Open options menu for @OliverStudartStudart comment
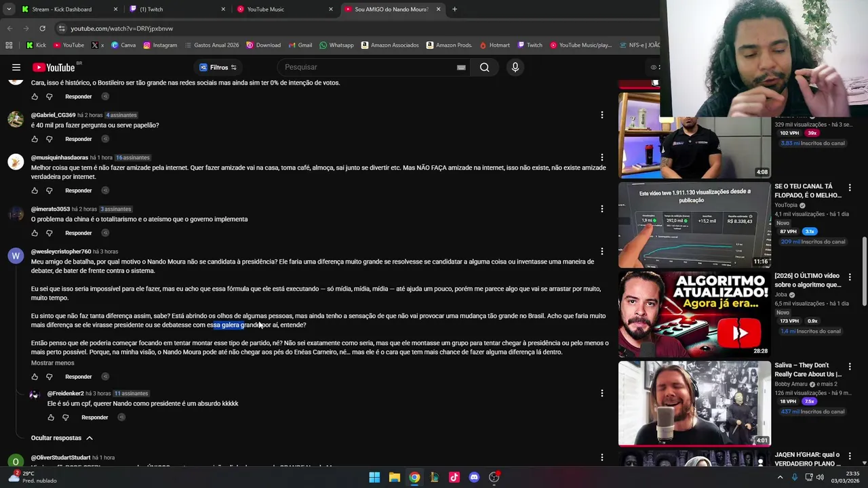The width and height of the screenshot is (868, 488). pyautogui.click(x=601, y=457)
